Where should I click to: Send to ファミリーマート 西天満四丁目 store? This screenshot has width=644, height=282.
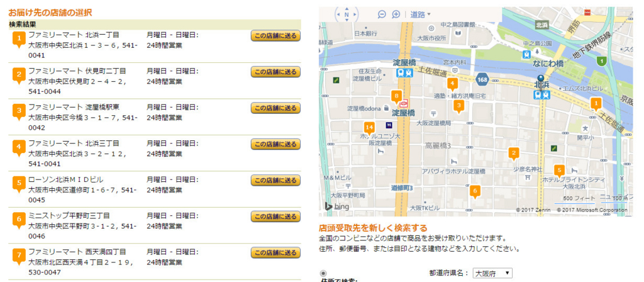coord(275,253)
